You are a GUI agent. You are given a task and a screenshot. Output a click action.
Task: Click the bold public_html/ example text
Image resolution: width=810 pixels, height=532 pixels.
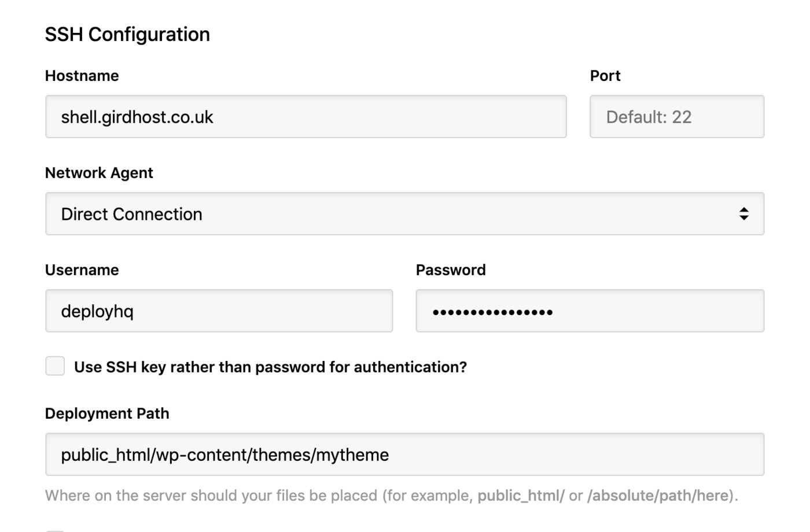pyautogui.click(x=520, y=496)
